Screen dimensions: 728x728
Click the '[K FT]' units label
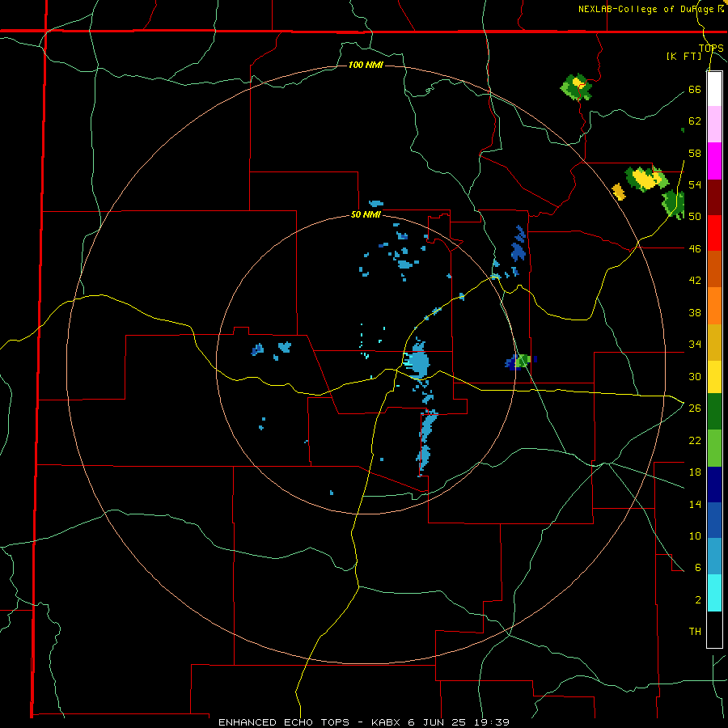tap(684, 56)
